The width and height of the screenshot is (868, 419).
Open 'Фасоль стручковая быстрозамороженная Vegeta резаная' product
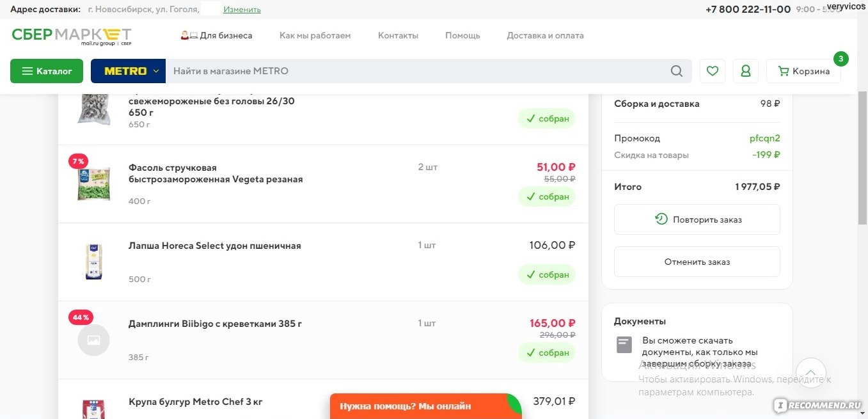[x=216, y=173]
